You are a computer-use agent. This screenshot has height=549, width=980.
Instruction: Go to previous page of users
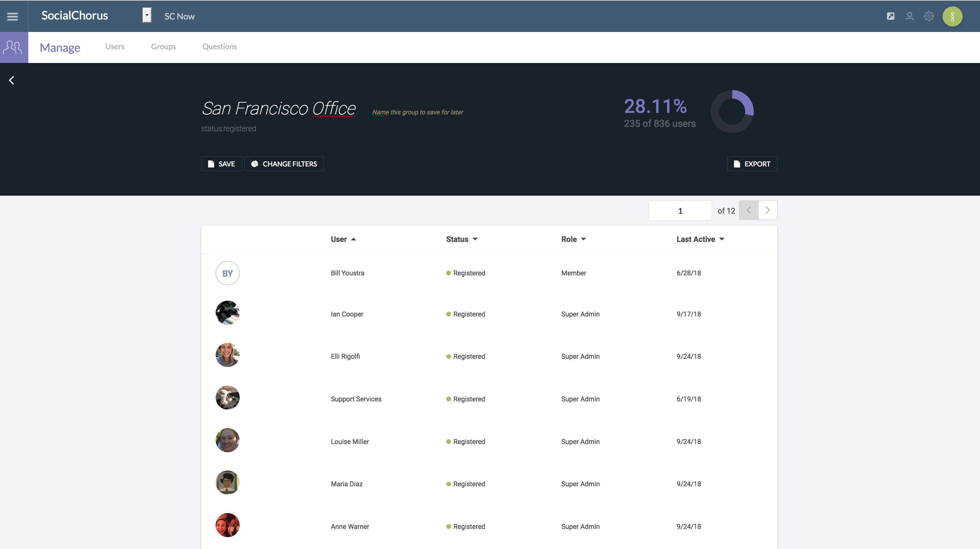point(748,210)
